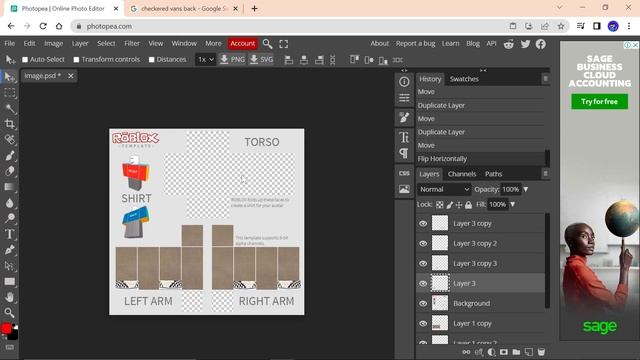Select the Crop tool
The height and width of the screenshot is (360, 640).
pyautogui.click(x=10, y=124)
